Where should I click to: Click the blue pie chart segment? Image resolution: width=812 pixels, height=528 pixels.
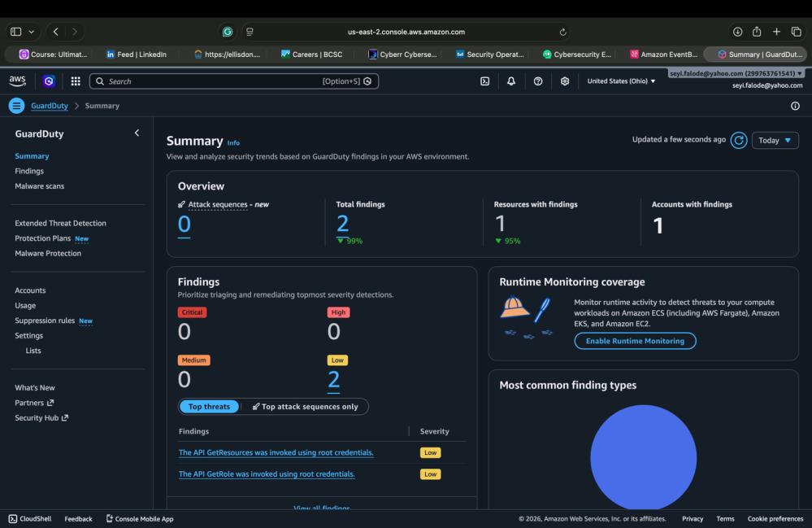[x=643, y=457]
